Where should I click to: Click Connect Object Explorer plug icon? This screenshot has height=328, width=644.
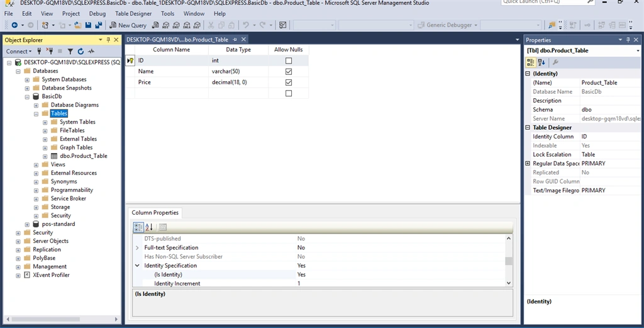click(x=40, y=51)
